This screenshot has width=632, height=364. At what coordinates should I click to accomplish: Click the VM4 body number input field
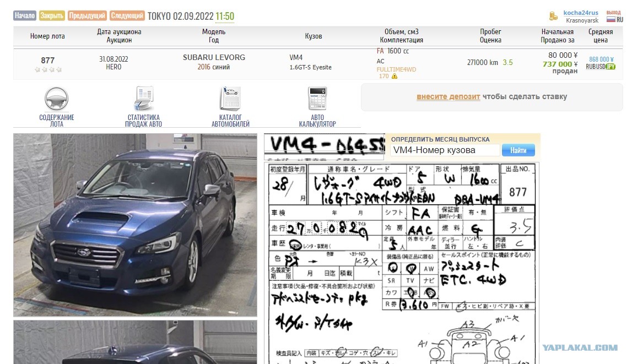pyautogui.click(x=445, y=150)
